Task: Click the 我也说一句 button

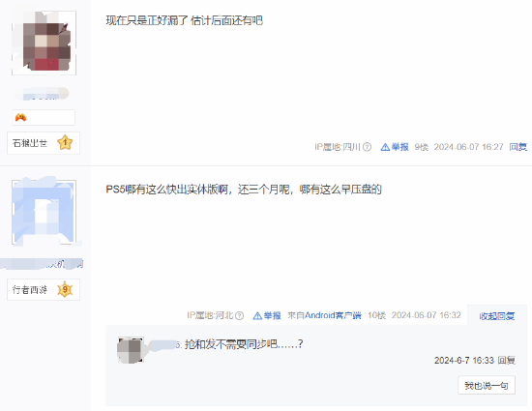Action: (487, 385)
